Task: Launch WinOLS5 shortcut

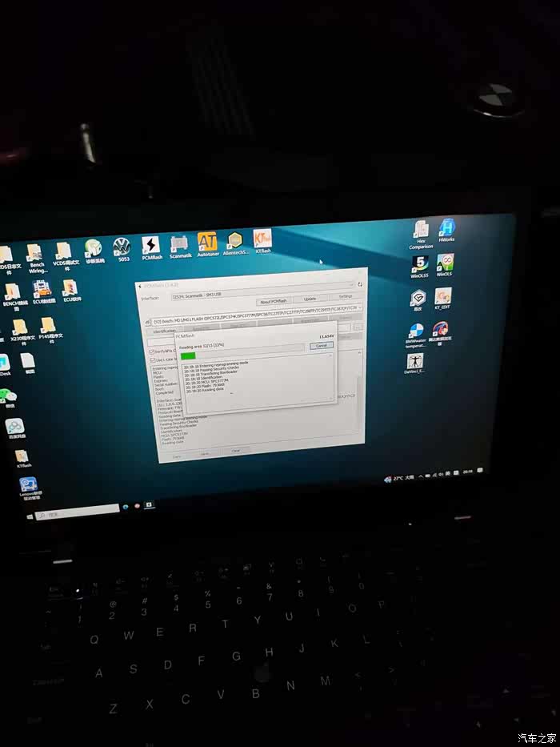Action: [x=419, y=267]
